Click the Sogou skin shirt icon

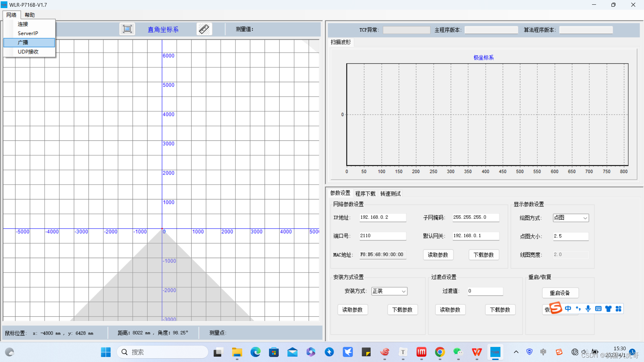coord(608,309)
